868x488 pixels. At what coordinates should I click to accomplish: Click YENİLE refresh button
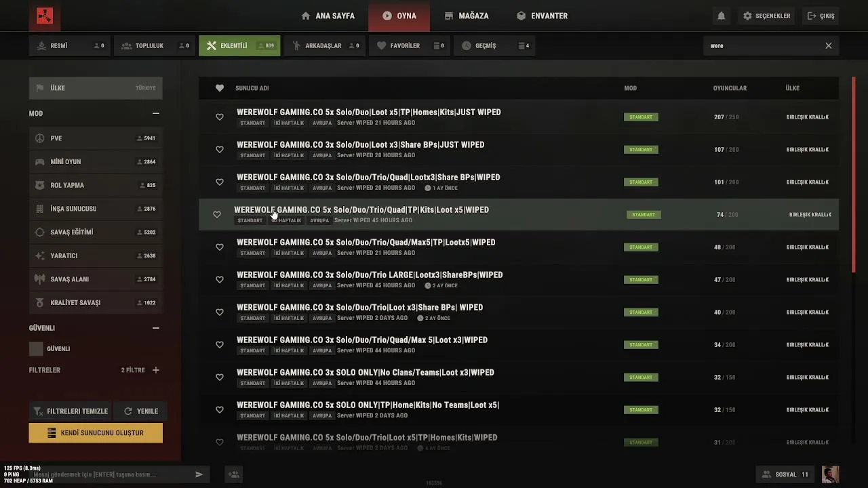pyautogui.click(x=140, y=411)
